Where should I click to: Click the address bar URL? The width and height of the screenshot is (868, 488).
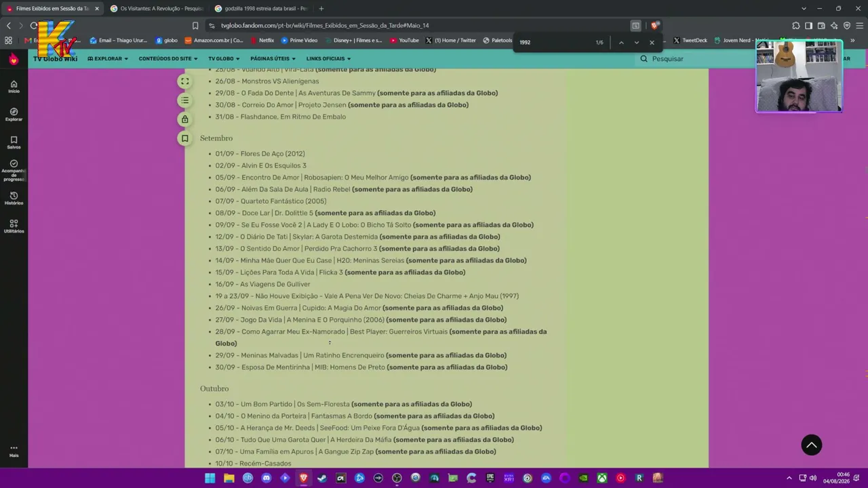[325, 26]
